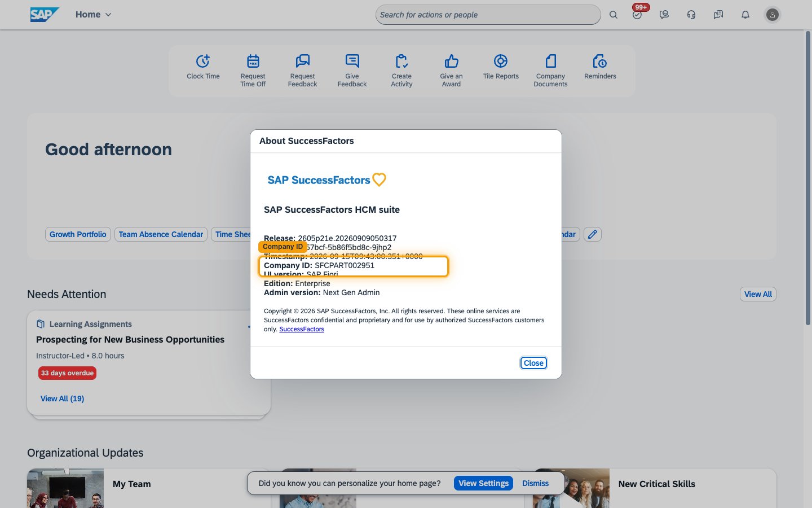Open the user profile avatar menu
812x508 pixels.
[773, 15]
